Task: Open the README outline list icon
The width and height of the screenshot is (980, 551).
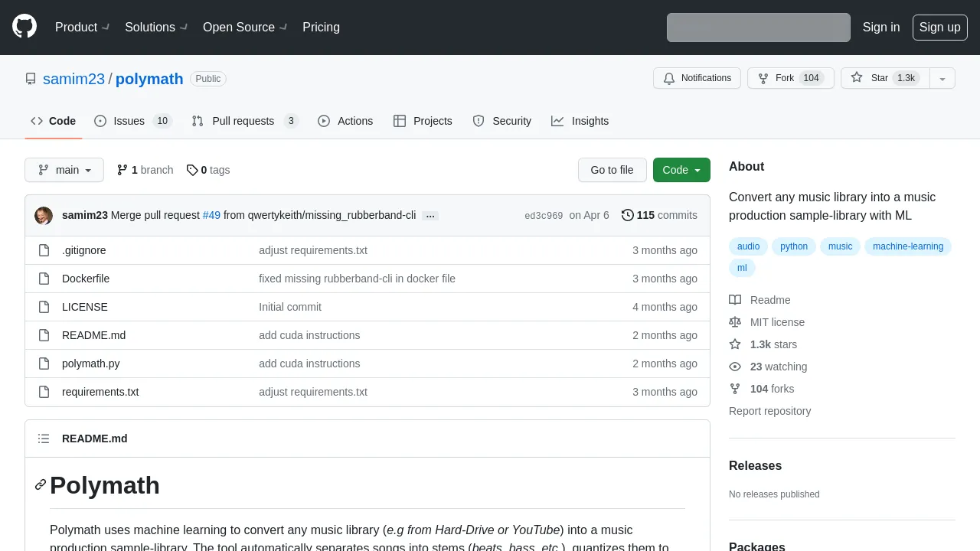Action: 44,439
